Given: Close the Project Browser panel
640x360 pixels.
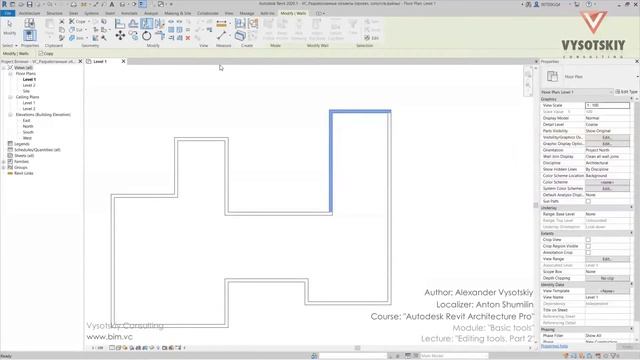Looking at the screenshot, I should pyautogui.click(x=80, y=61).
